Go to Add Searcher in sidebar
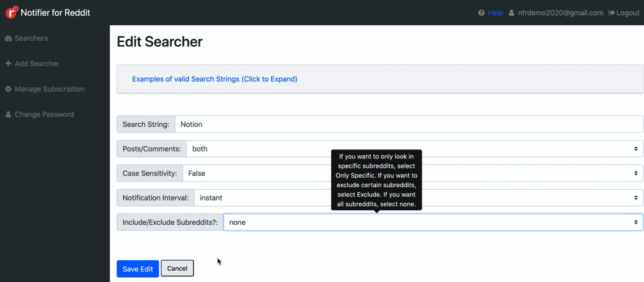This screenshot has height=282, width=644. (x=37, y=63)
